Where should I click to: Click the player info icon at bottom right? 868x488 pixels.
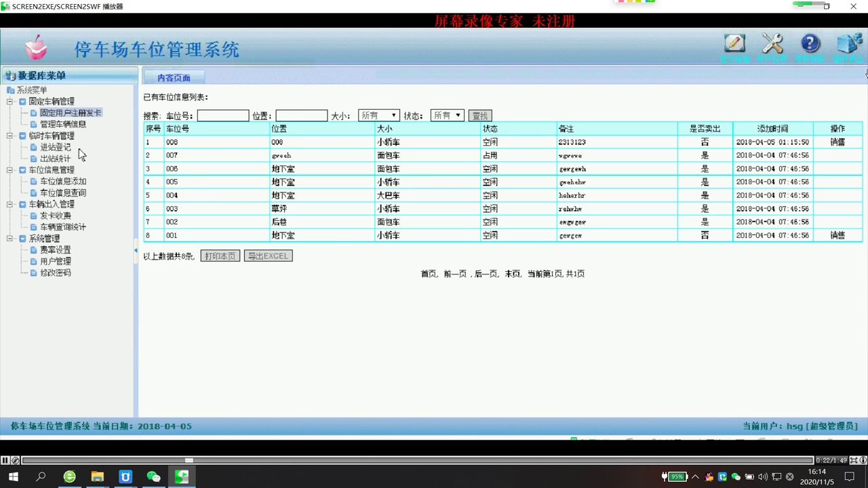pos(863,461)
